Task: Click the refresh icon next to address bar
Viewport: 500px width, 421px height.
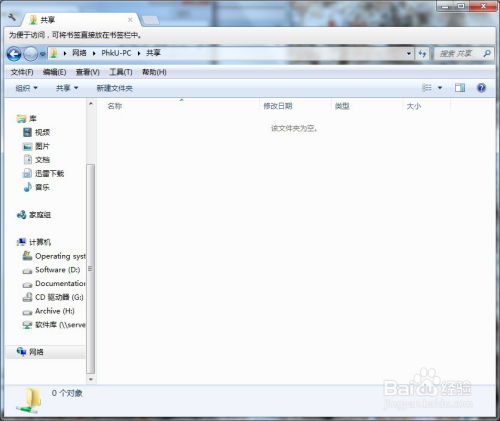Action: [422, 53]
